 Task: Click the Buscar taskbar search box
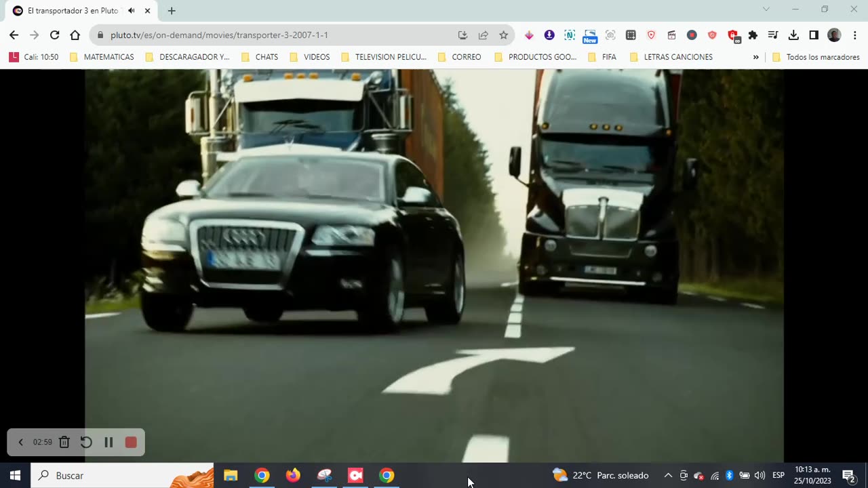(122, 475)
